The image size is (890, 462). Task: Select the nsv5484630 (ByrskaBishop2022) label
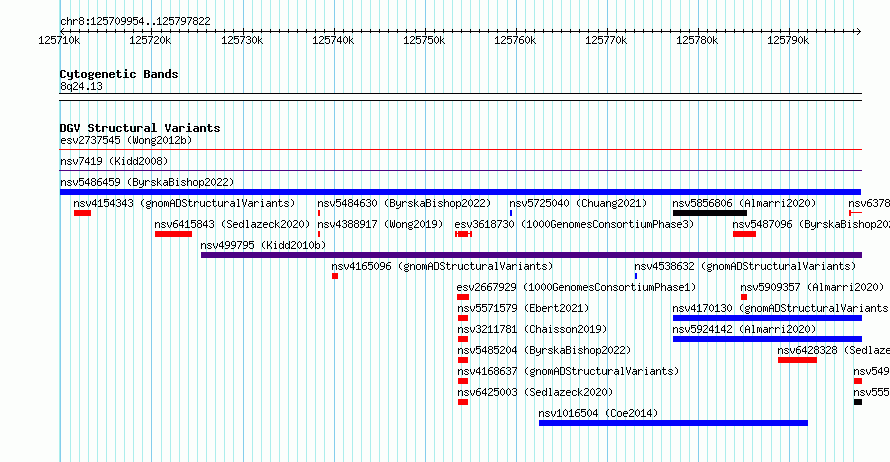[404, 203]
